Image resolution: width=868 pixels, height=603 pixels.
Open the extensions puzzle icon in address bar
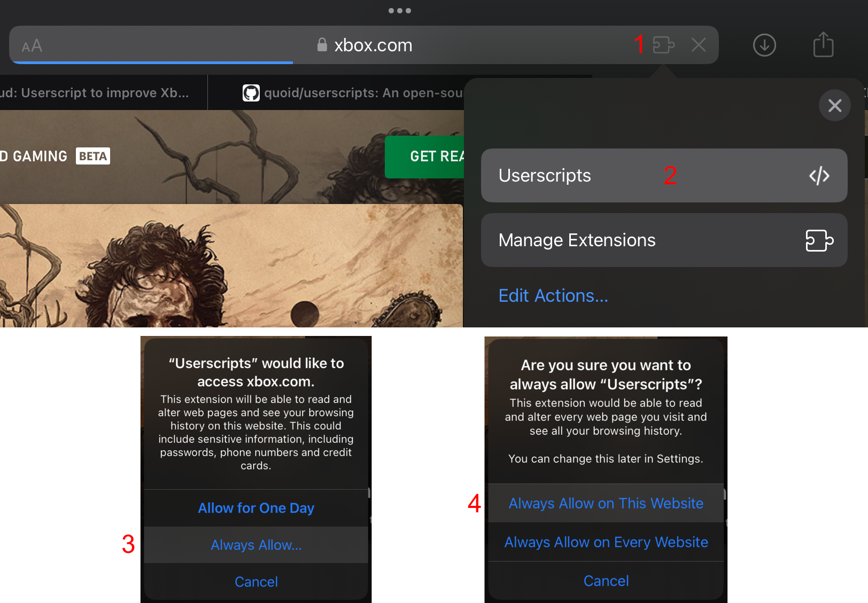coord(664,45)
